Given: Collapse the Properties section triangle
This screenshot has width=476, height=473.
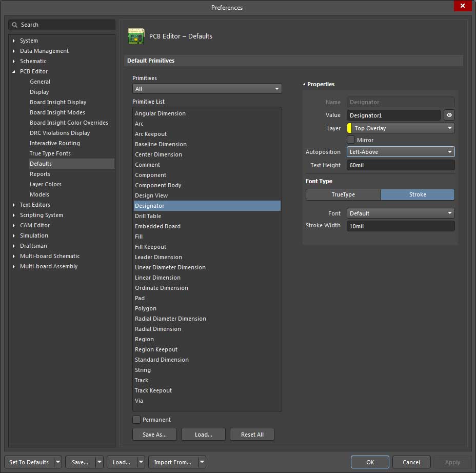Looking at the screenshot, I should tap(304, 84).
